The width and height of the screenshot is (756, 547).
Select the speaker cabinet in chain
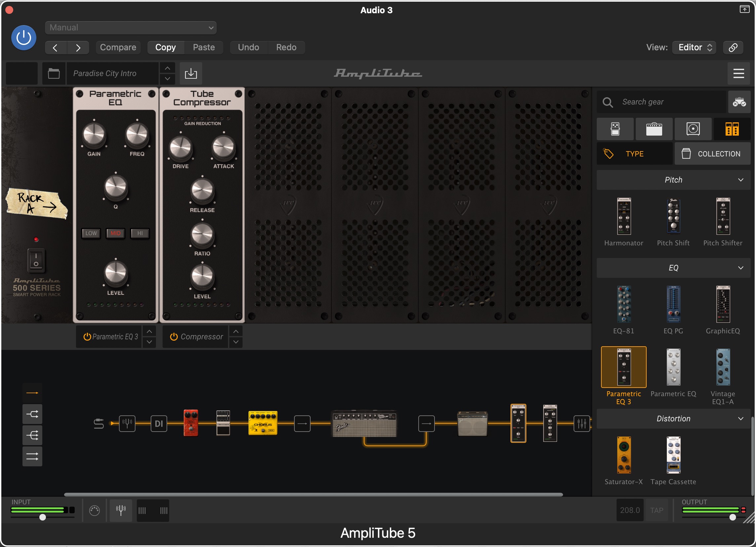[x=473, y=424]
